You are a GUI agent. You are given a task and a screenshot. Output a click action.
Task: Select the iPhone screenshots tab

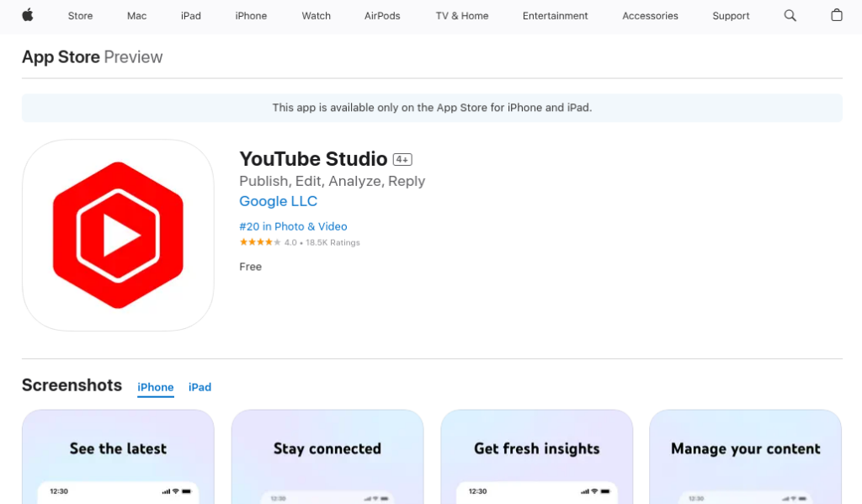point(155,387)
